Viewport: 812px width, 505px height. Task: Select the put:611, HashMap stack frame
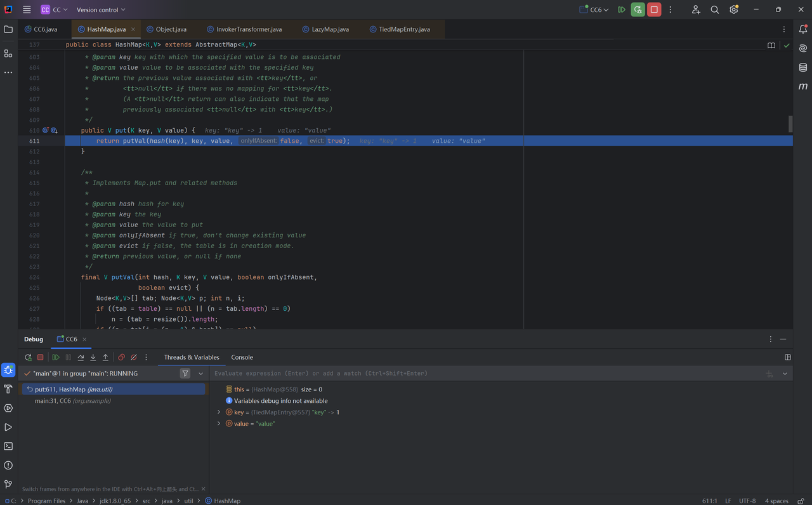pyautogui.click(x=113, y=390)
